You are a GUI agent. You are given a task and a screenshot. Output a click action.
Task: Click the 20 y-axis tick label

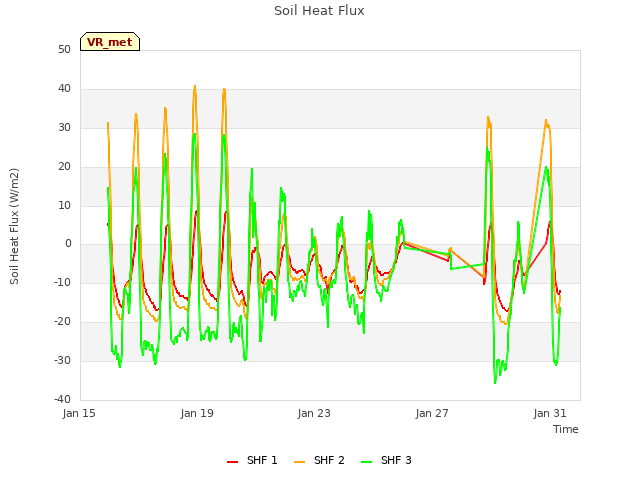click(x=64, y=167)
